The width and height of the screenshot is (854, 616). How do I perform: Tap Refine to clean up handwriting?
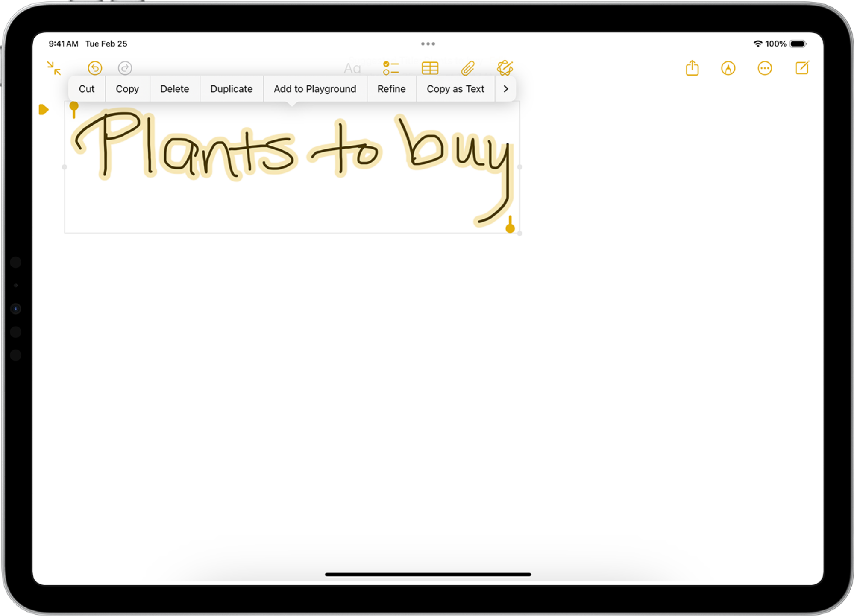[391, 89]
